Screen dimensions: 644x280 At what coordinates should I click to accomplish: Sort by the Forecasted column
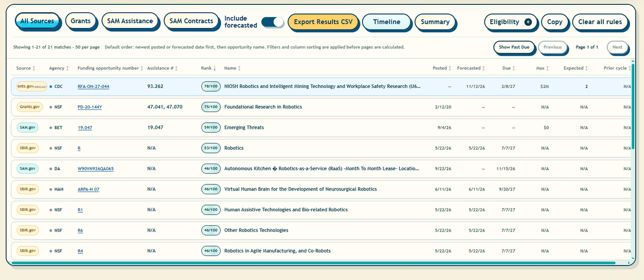point(471,68)
